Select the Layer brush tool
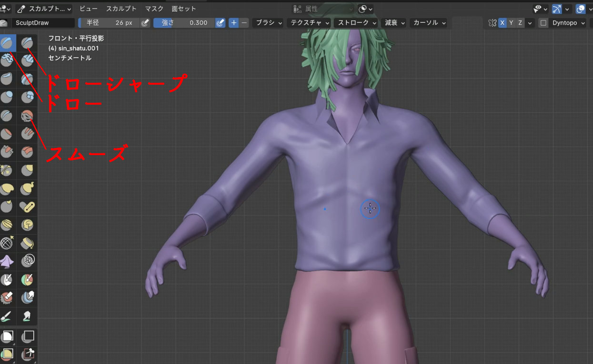Viewport: 593px width, 364px height. 27,79
